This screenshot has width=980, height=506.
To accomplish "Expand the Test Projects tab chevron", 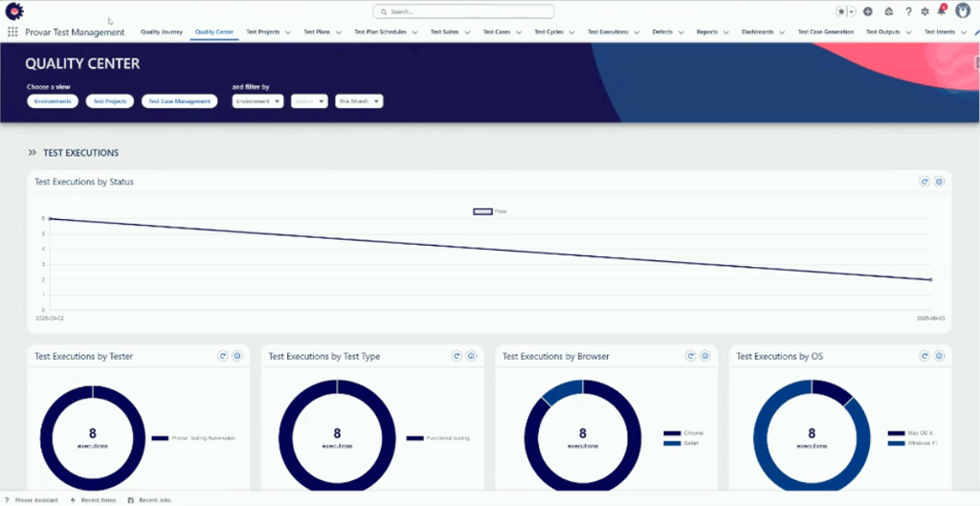I will [x=287, y=33].
